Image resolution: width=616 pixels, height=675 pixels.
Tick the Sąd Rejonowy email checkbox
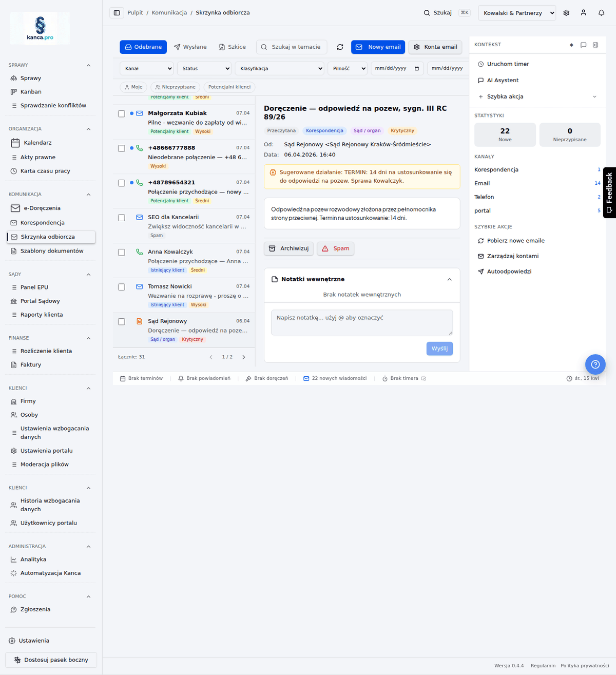121,321
